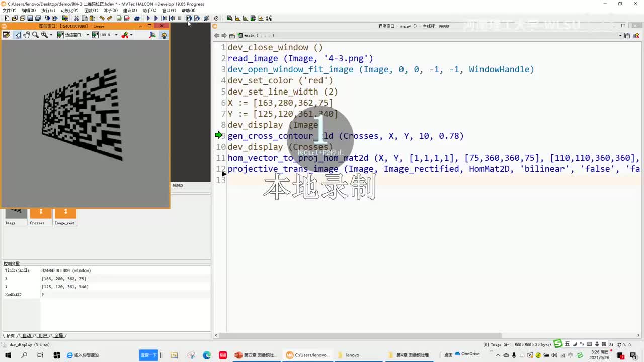Click the colored paint settings icon
The height and width of the screenshot is (362, 644).
pyautogui.click(x=125, y=35)
